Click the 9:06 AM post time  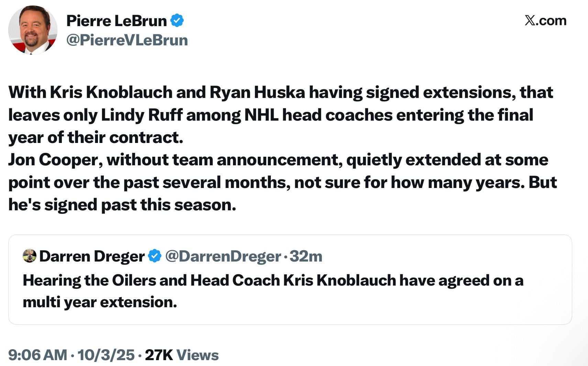(37, 355)
